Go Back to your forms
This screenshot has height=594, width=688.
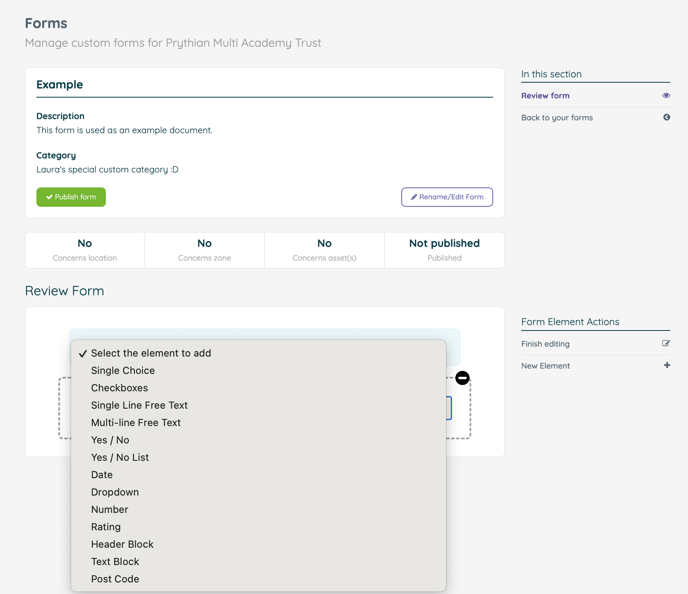557,118
